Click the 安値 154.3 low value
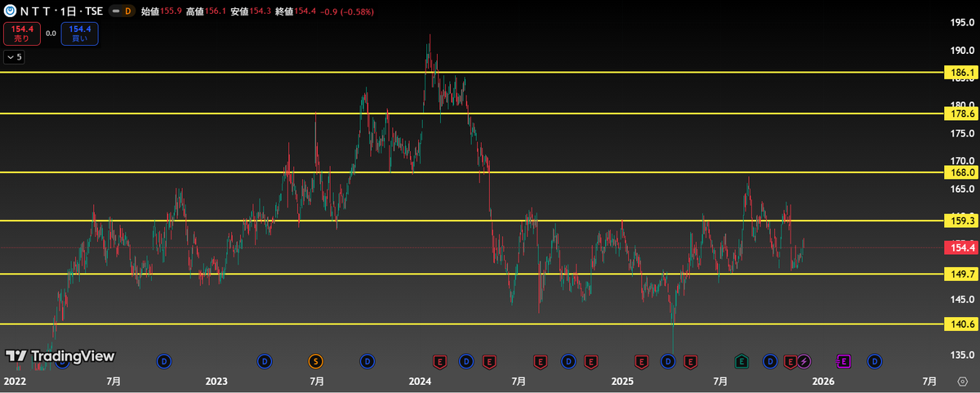 coord(252,12)
